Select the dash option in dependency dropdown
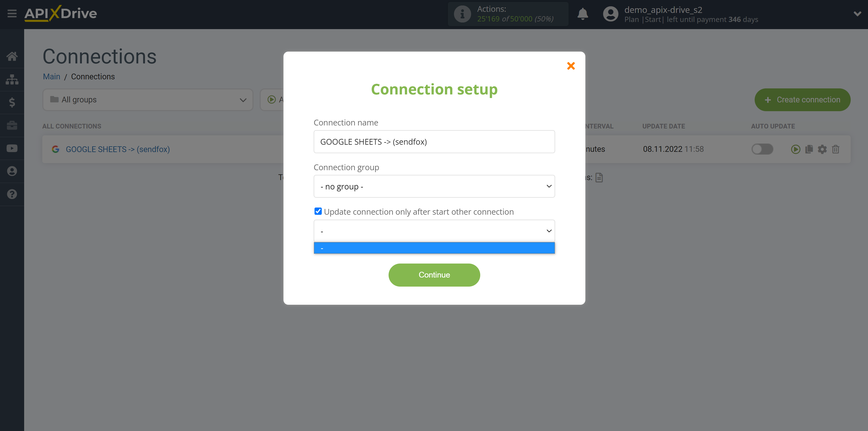The image size is (868, 431). click(x=434, y=248)
